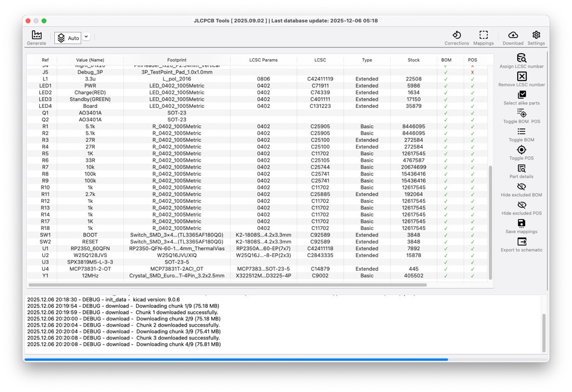The height and width of the screenshot is (392, 572).
Task: Click the parts table vertical scrollbar
Action: point(490,223)
